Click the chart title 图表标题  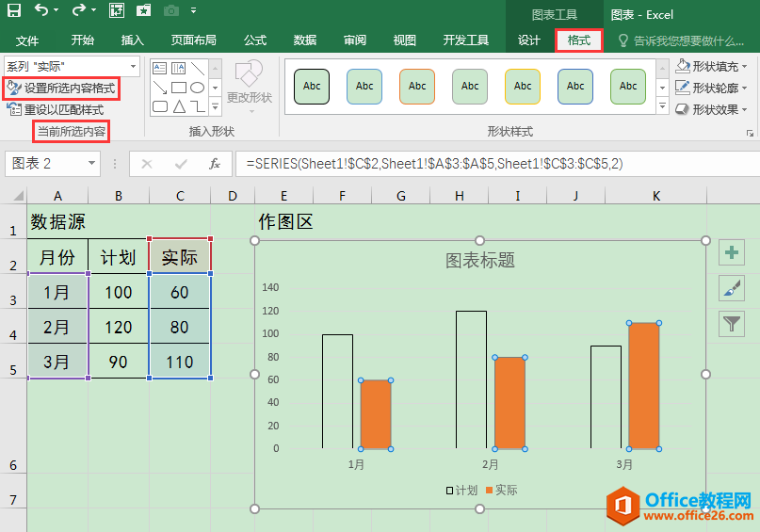(480, 260)
